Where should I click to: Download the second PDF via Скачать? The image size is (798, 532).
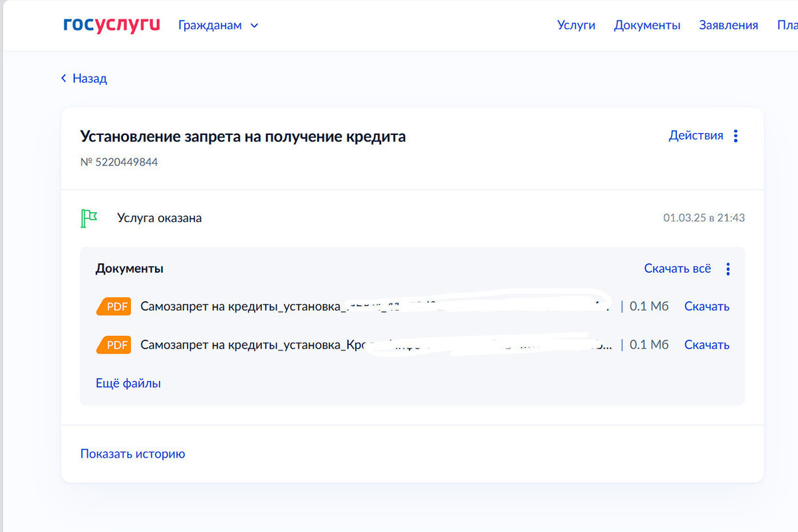[706, 345]
